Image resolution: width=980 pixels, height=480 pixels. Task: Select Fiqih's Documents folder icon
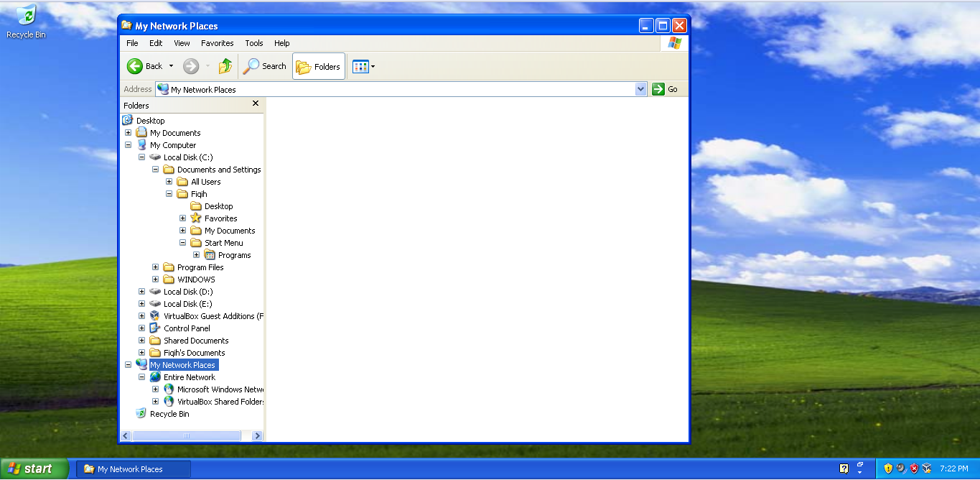point(155,353)
